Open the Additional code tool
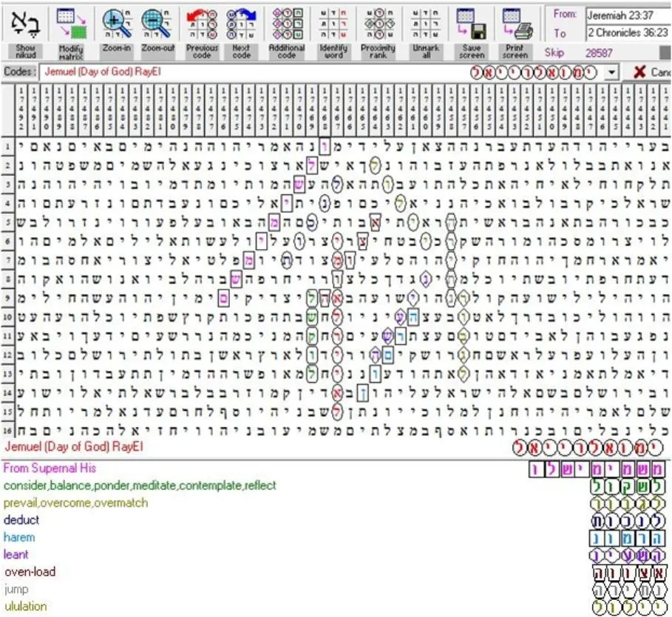672x617 pixels. [x=287, y=24]
